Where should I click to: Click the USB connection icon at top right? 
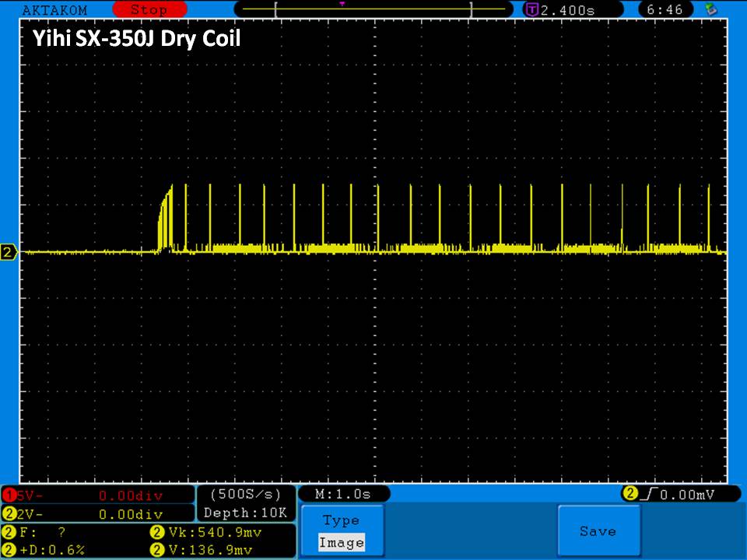710,9
